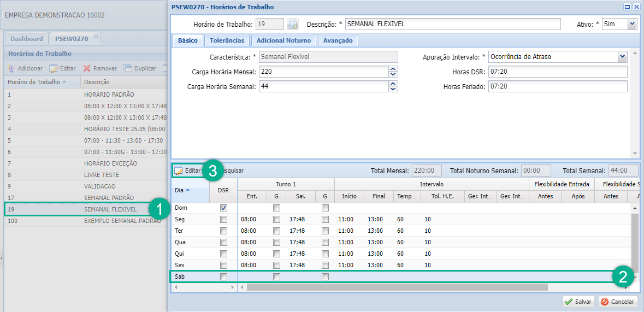Increase Carga Horária Mensal with the up arrow
The image size is (644, 312).
tap(393, 69)
